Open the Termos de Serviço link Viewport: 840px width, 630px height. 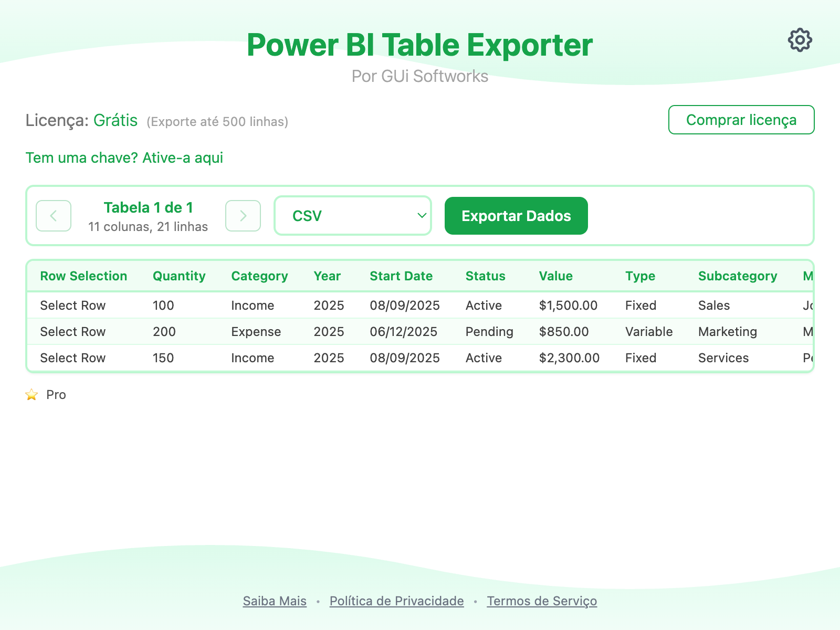coord(541,601)
